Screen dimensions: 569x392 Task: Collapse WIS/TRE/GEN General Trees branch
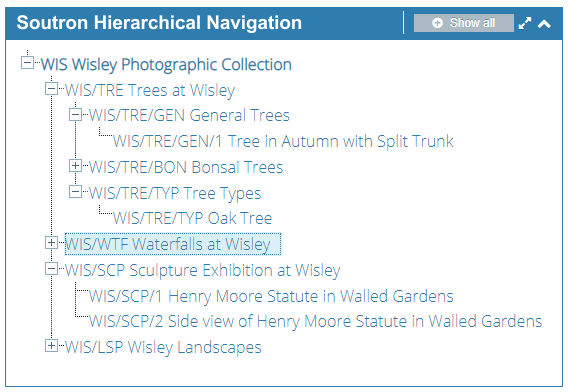(75, 114)
